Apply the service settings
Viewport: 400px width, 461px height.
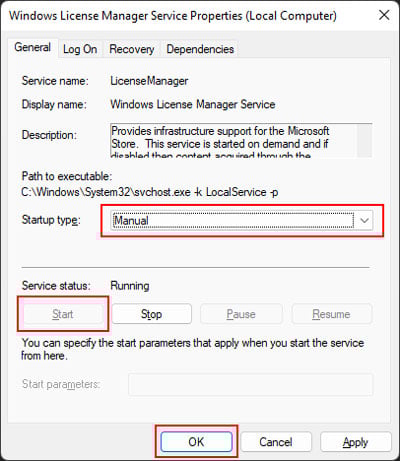(x=355, y=442)
